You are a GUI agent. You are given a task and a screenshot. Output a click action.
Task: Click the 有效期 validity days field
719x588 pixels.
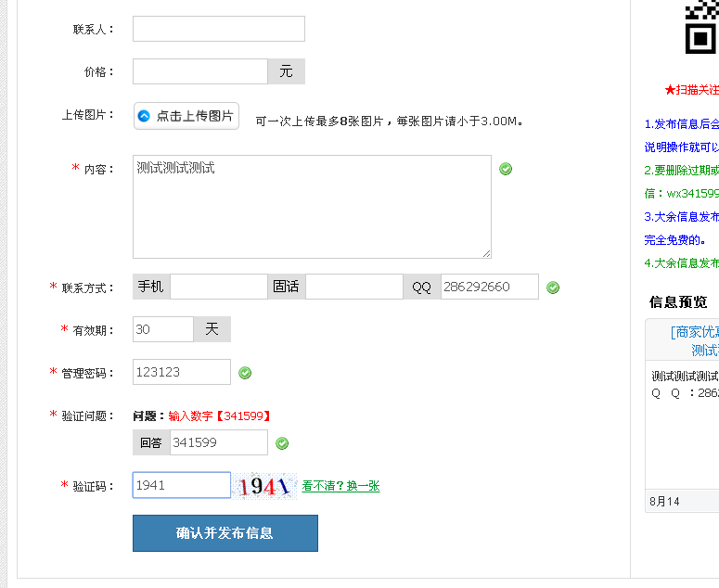pos(163,329)
